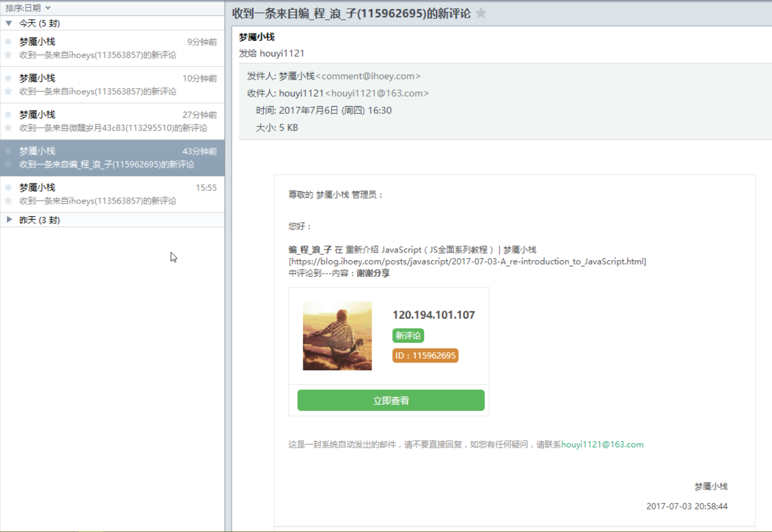Star the email received 27分钟前
772x532 pixels.
pyautogui.click(x=8, y=128)
